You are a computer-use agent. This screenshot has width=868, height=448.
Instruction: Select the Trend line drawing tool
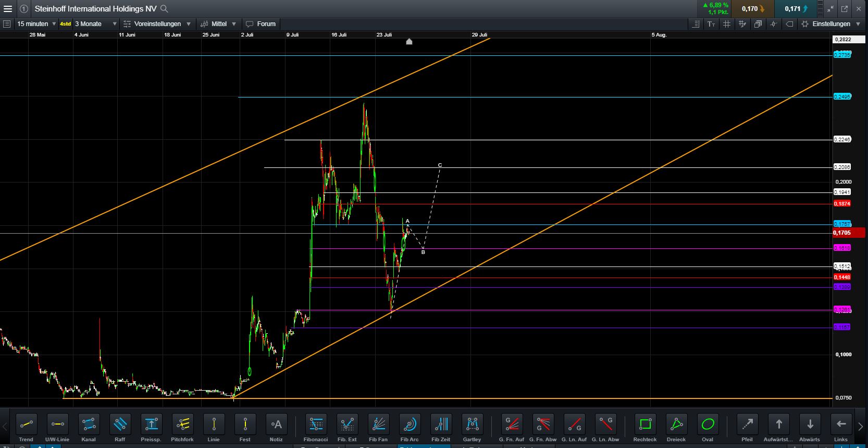(x=26, y=425)
